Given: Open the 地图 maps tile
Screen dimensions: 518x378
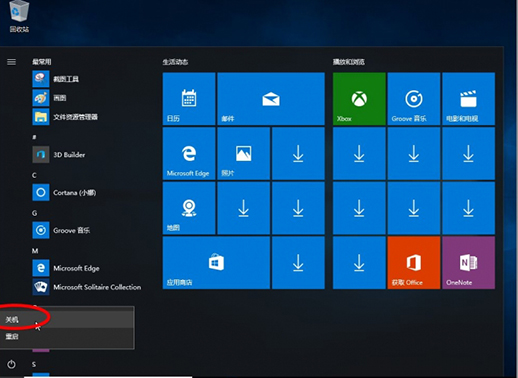Looking at the screenshot, I should [189, 208].
